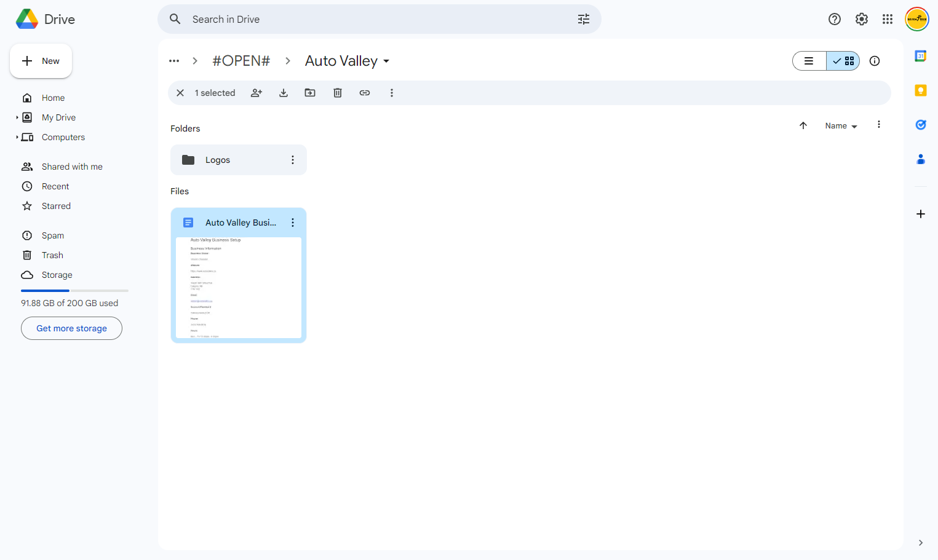View details info panel
This screenshot has height=560, width=938.
tap(875, 61)
